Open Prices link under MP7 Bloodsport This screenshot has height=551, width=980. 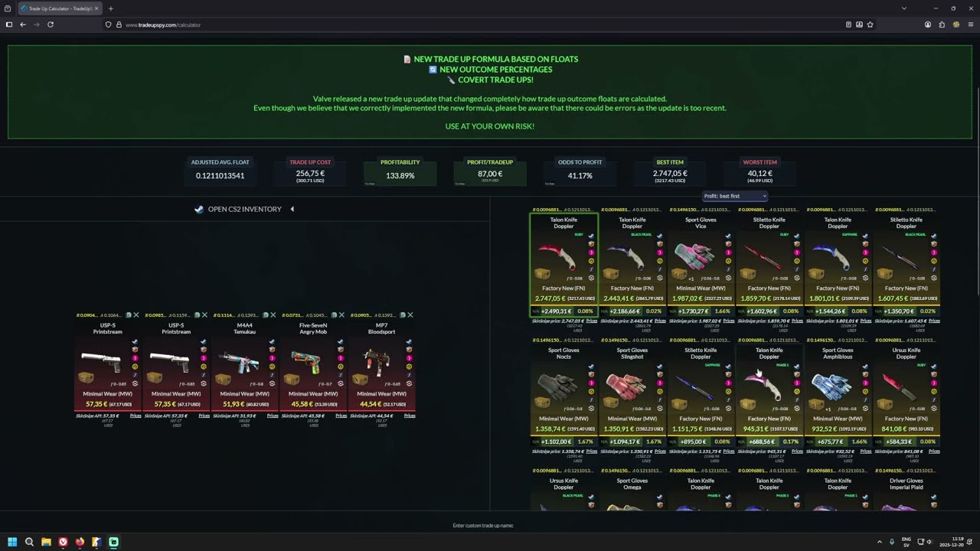[x=410, y=416]
